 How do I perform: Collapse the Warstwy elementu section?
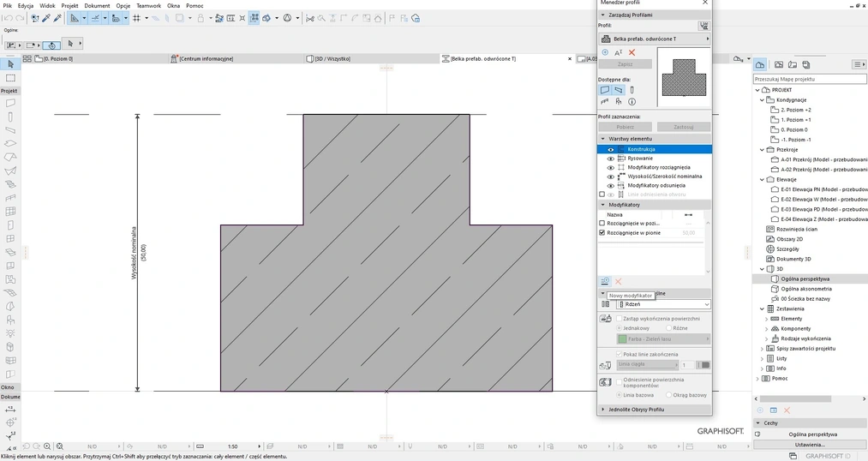pos(603,139)
